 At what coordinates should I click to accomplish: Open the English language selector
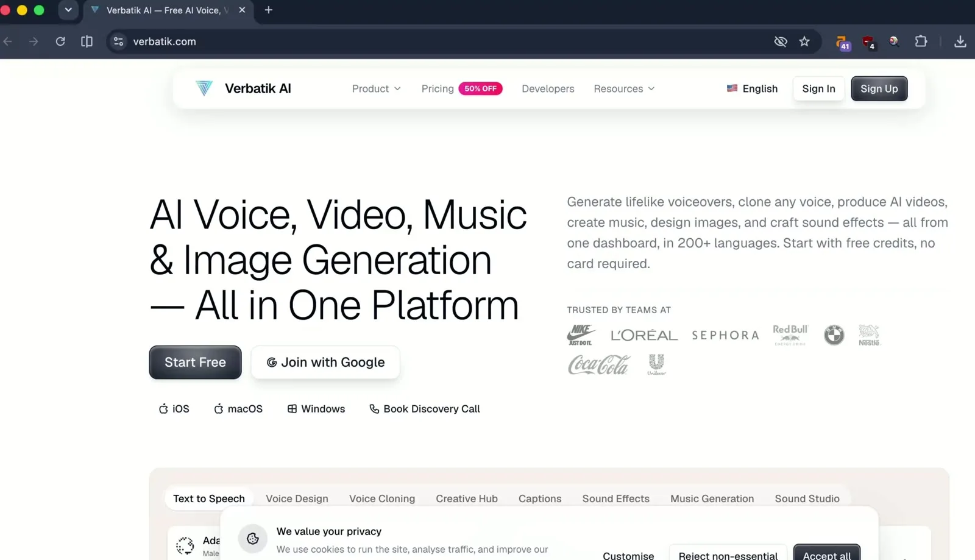point(752,89)
